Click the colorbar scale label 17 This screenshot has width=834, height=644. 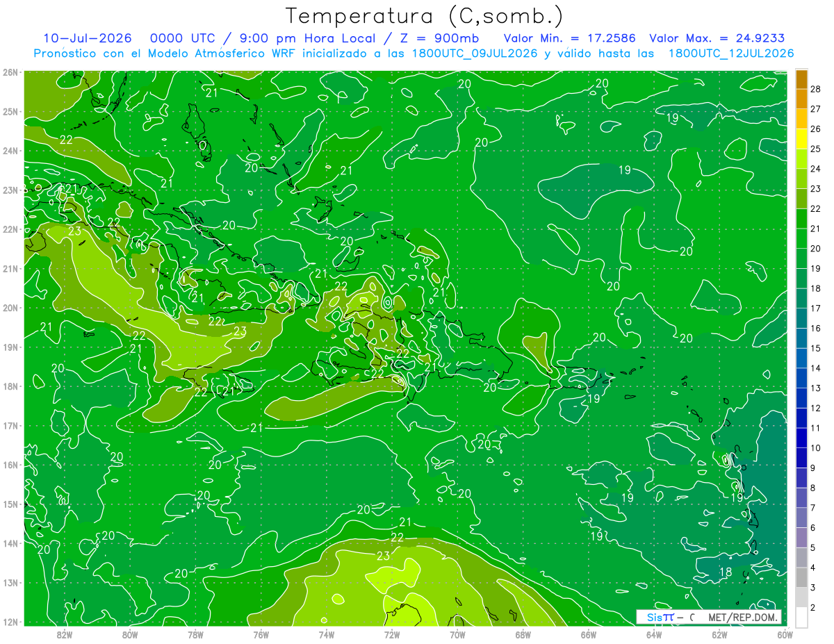[x=816, y=308]
